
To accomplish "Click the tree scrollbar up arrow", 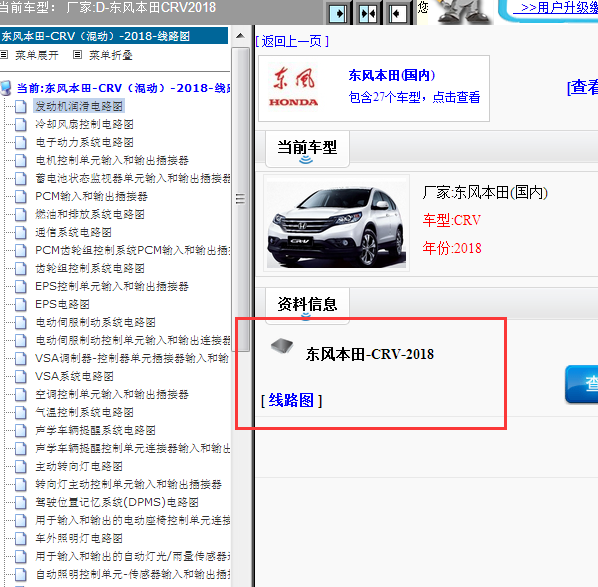I will (x=240, y=36).
